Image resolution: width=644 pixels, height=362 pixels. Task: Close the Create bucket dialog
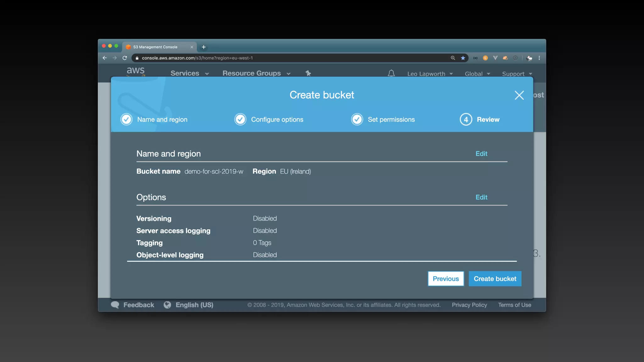[x=519, y=95]
